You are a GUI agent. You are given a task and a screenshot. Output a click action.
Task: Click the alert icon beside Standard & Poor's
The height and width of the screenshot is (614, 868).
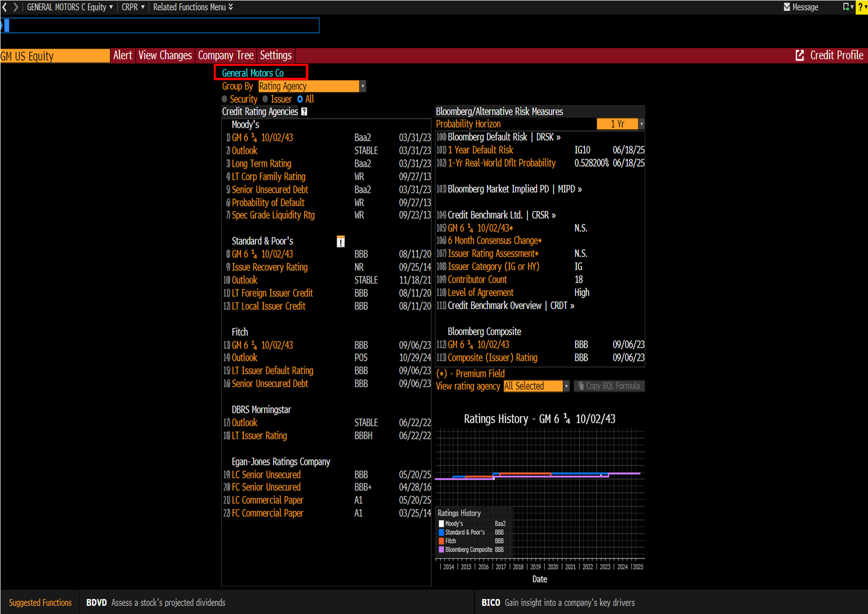point(340,242)
